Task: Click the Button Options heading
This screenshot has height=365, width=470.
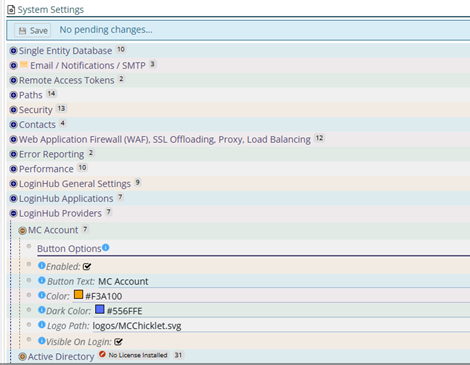Action: click(x=69, y=249)
